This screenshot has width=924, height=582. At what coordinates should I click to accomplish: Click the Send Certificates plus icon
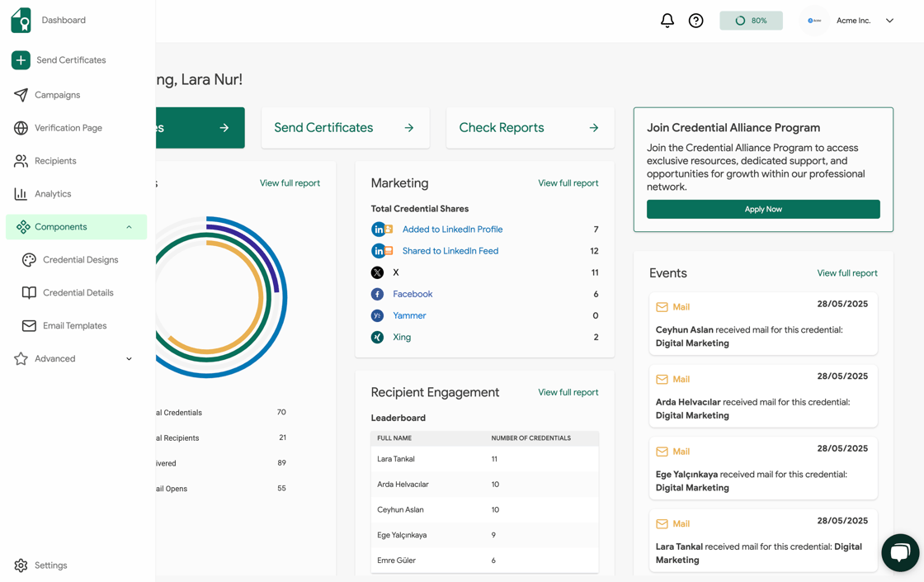pos(18,59)
